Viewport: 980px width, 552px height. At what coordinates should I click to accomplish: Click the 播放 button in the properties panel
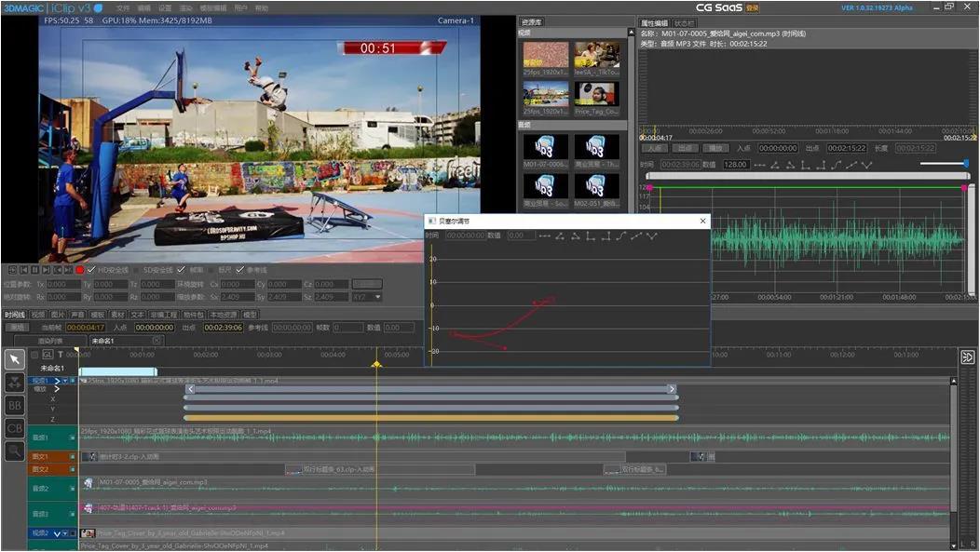[x=715, y=148]
